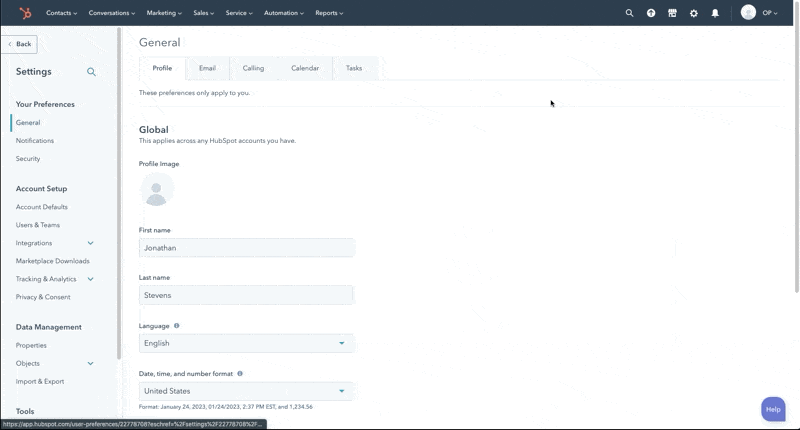Open Properties under Data Management
Screen dimensions: 800x430
click(x=31, y=345)
